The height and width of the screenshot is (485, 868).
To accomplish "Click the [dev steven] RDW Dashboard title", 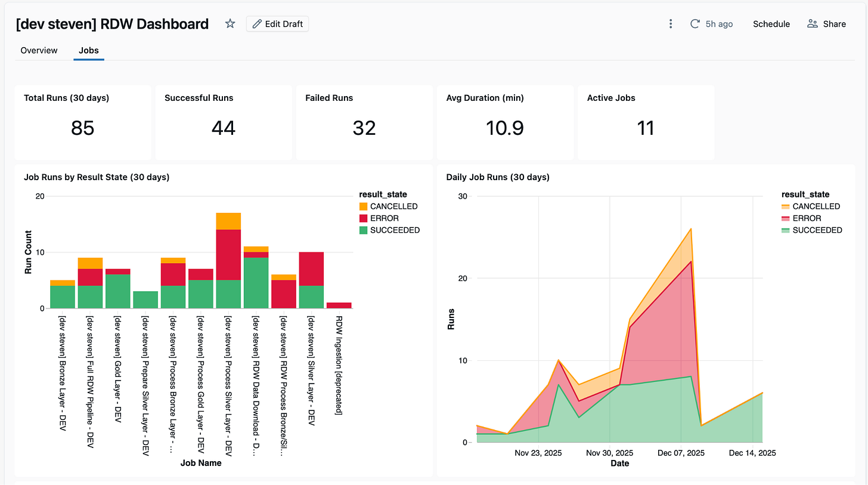I will [x=112, y=24].
